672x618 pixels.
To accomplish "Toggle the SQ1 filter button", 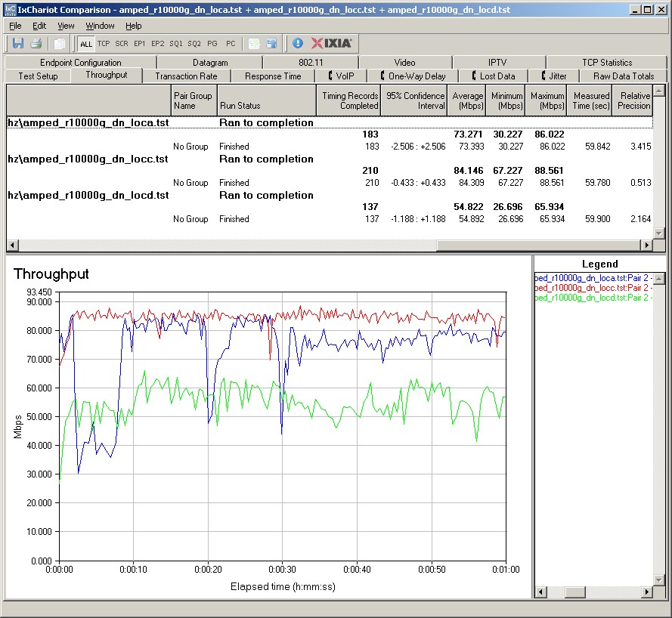I will (175, 43).
